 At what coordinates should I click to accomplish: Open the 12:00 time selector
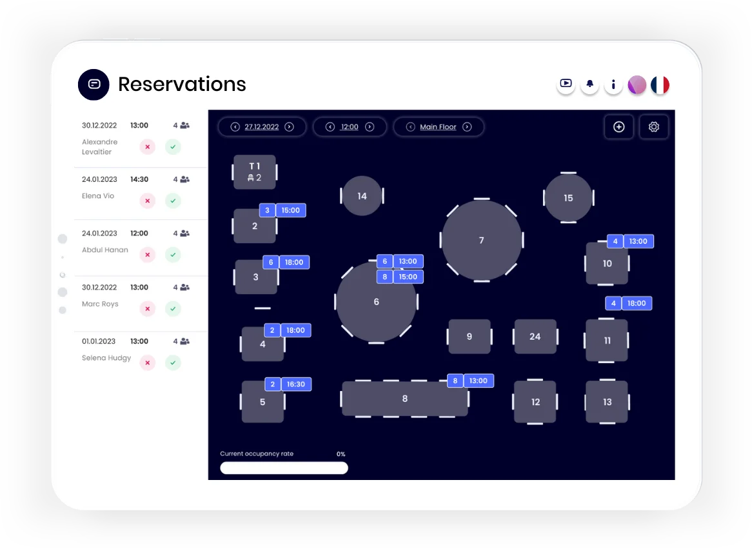[x=350, y=126]
